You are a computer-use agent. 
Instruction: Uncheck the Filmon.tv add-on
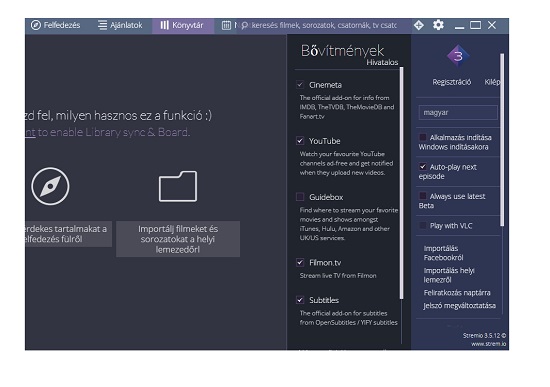tap(300, 262)
